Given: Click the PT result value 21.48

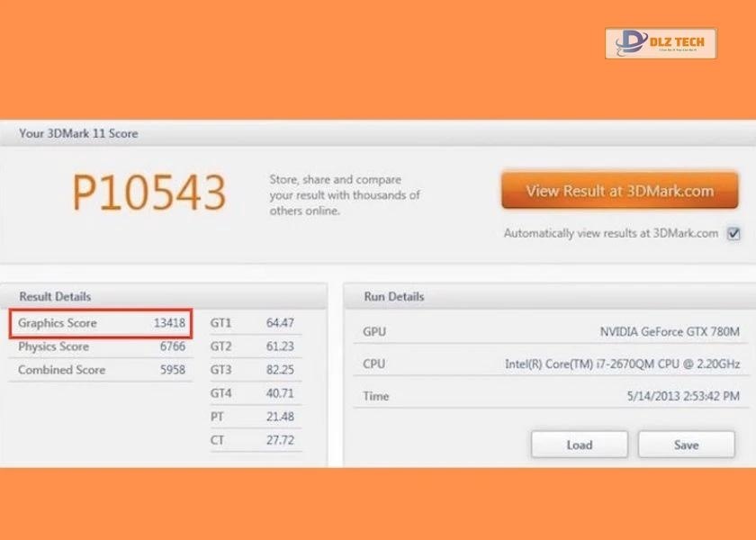Looking at the screenshot, I should [280, 417].
